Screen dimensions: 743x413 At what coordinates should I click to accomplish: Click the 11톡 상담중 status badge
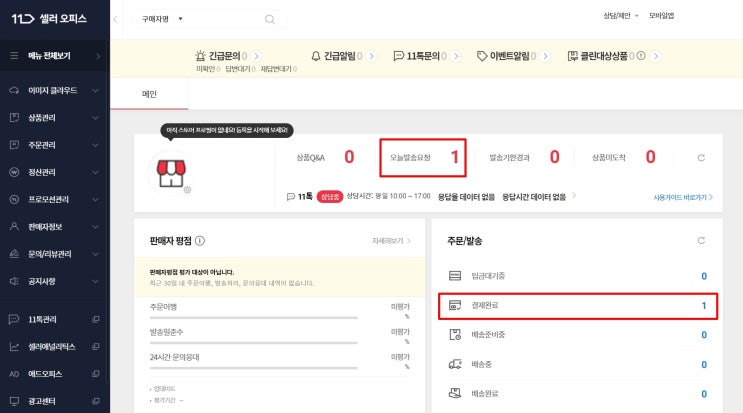coord(329,197)
